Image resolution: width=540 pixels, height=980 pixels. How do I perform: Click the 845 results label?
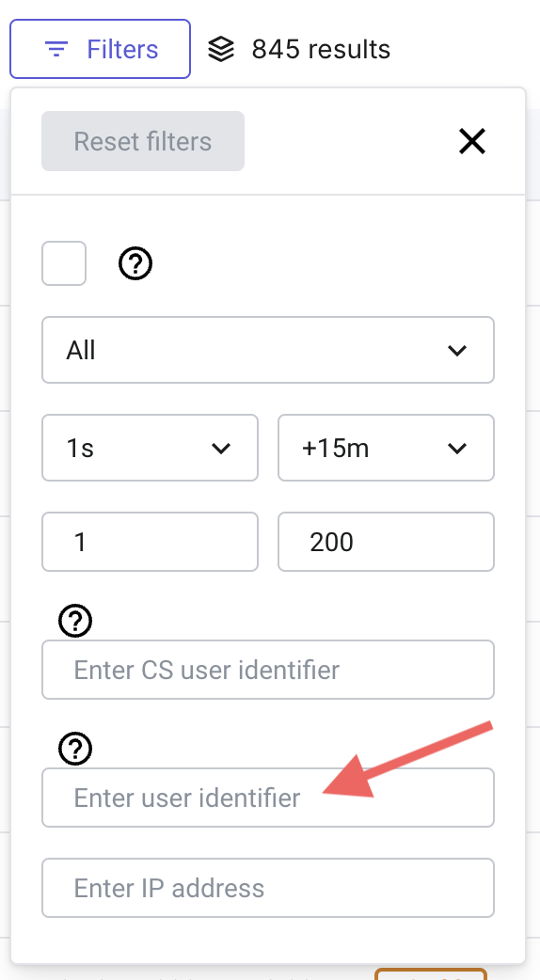[321, 49]
